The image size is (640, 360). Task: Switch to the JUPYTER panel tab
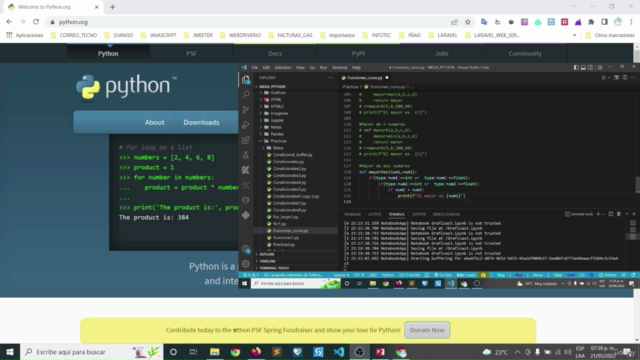coord(419,214)
